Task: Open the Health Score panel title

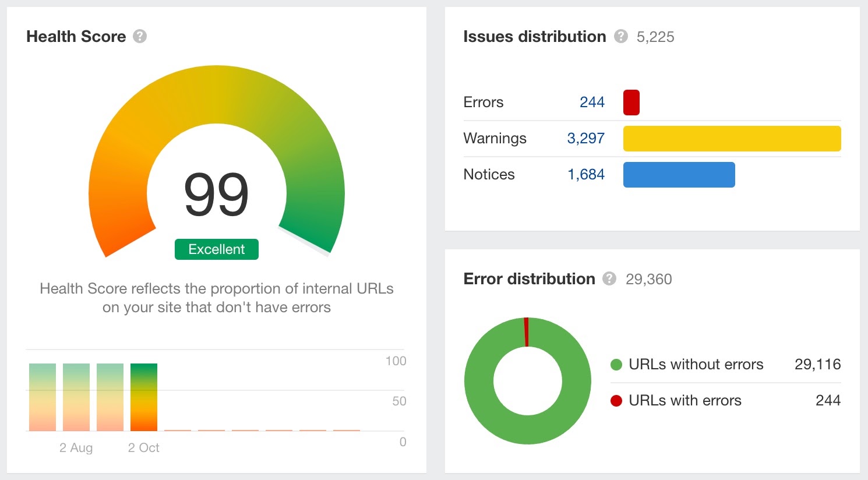Action: (76, 36)
